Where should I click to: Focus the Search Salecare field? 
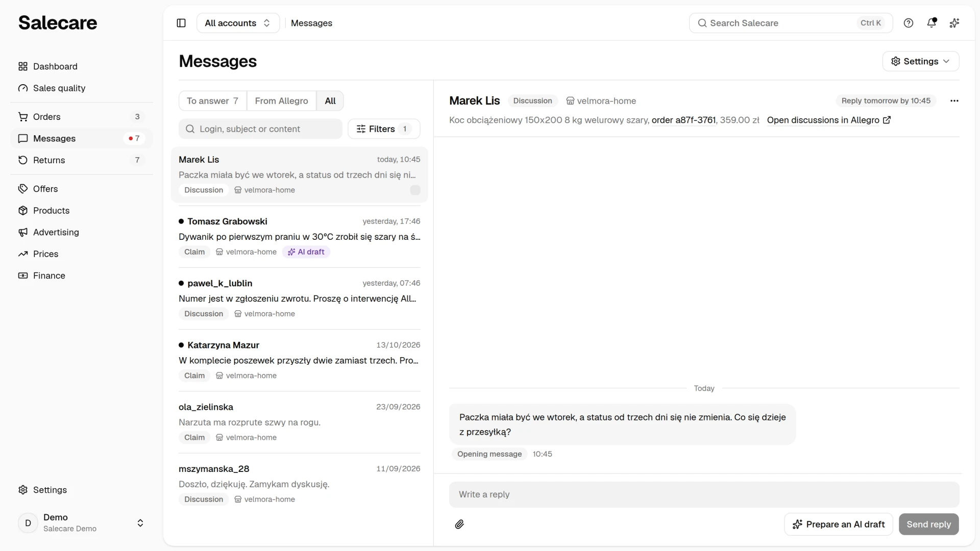point(791,23)
